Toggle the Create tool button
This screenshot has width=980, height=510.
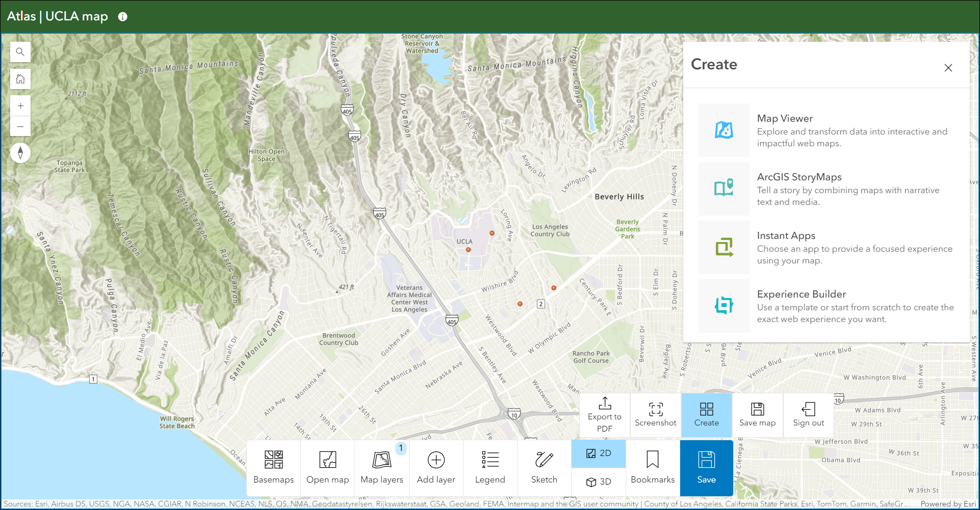(x=707, y=415)
